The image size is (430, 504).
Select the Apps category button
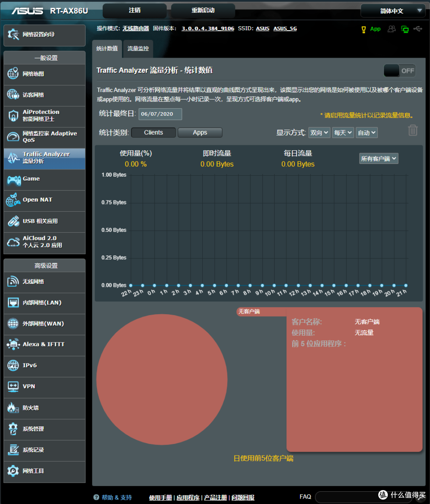pos(200,132)
